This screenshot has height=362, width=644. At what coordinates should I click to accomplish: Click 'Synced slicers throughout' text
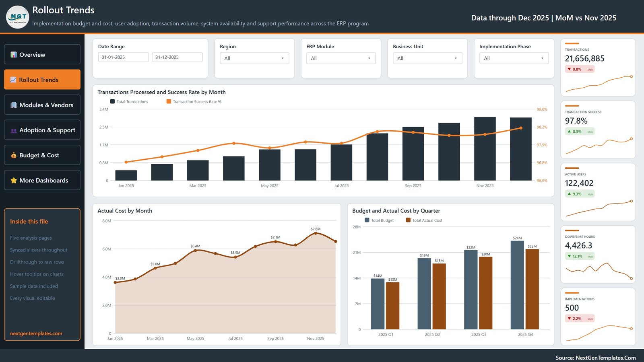39,250
